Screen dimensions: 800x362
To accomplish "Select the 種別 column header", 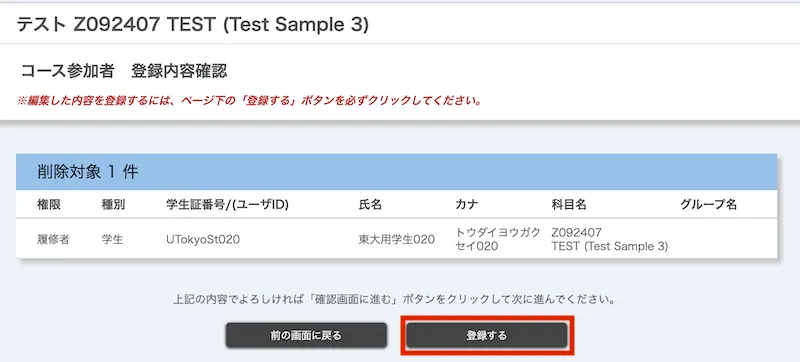I will point(113,205).
